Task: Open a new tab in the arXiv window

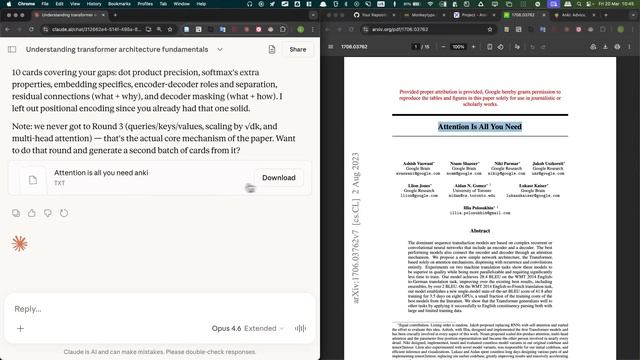Action: point(606,15)
